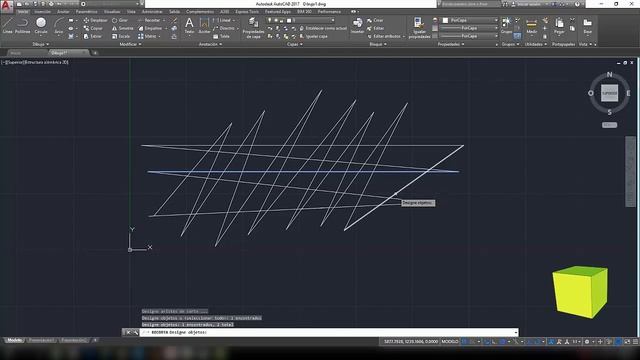Click the command line input field
The width and height of the screenshot is (640, 360).
[x=329, y=332]
